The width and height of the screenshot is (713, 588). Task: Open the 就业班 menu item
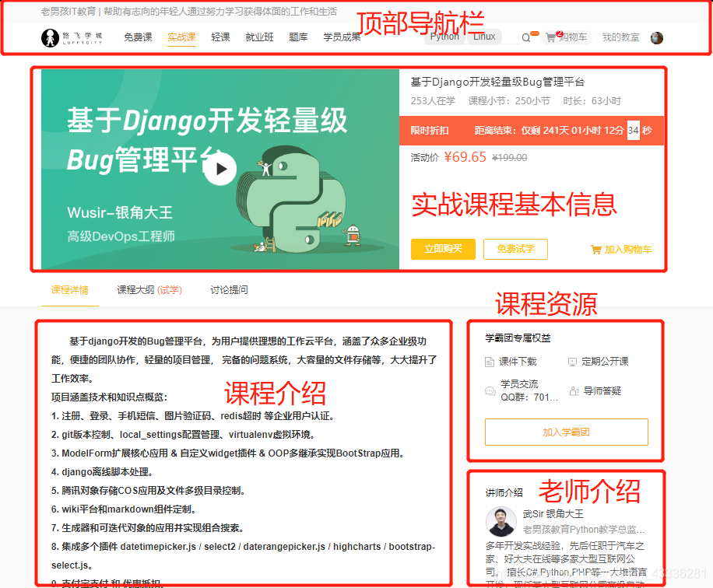point(259,37)
